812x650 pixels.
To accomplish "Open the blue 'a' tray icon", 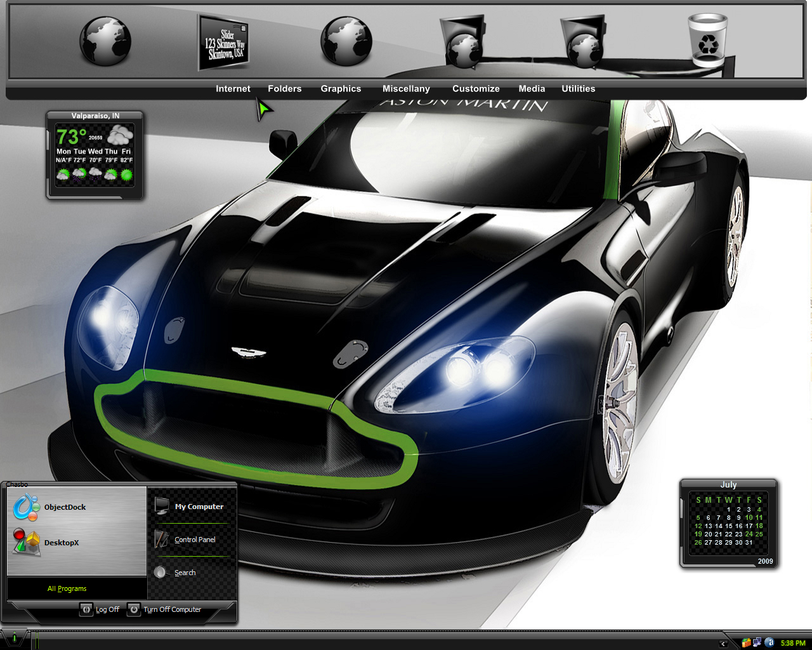I will [x=769, y=643].
